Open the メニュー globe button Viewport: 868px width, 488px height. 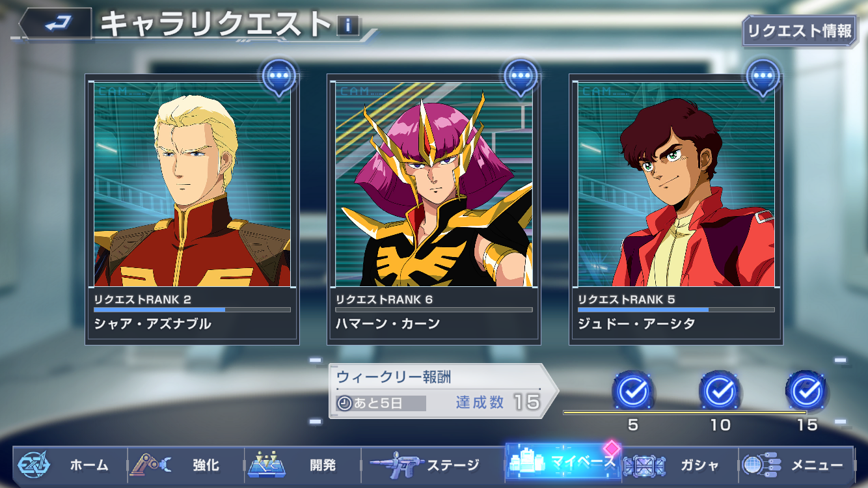(796, 465)
